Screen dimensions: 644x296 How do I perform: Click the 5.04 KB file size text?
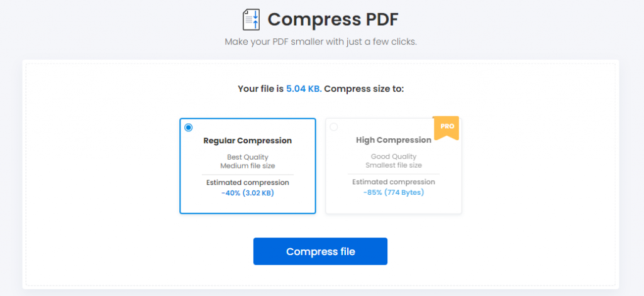click(304, 89)
